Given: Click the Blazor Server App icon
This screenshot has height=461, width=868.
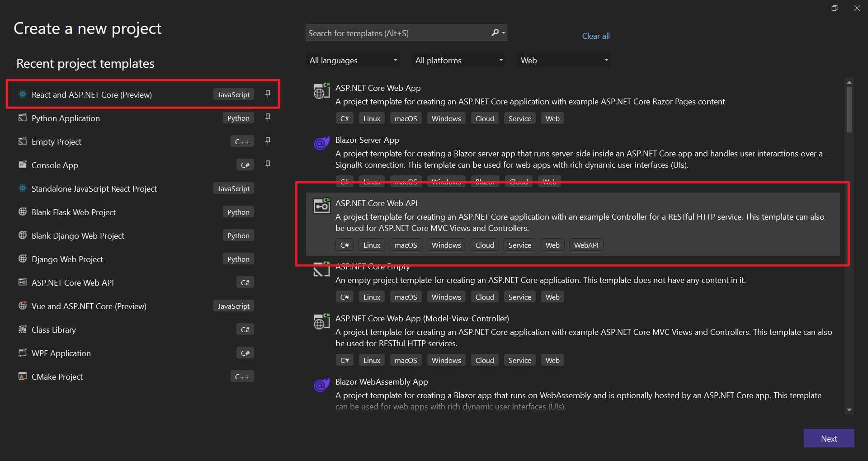Looking at the screenshot, I should tap(321, 143).
